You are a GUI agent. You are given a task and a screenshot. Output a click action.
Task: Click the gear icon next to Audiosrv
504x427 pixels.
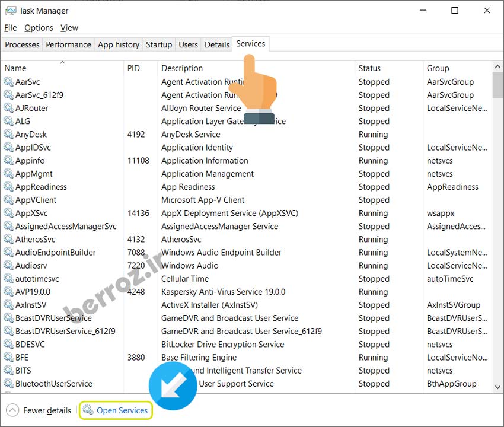click(9, 266)
